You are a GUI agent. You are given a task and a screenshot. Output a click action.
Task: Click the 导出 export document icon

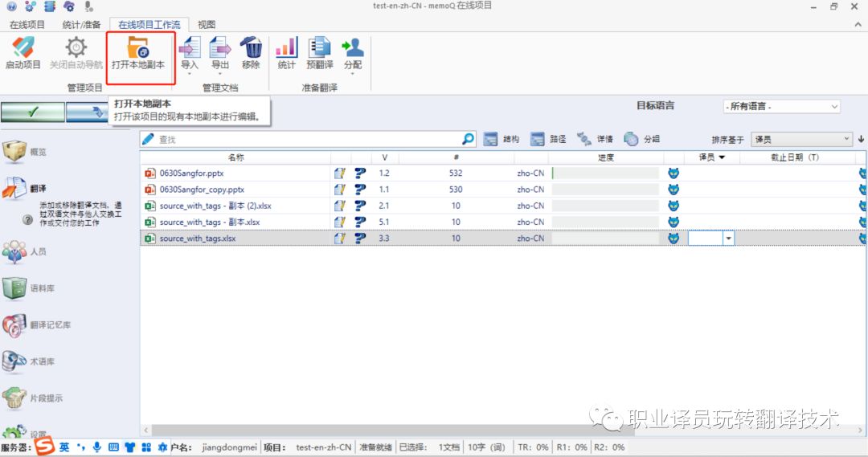pyautogui.click(x=220, y=47)
